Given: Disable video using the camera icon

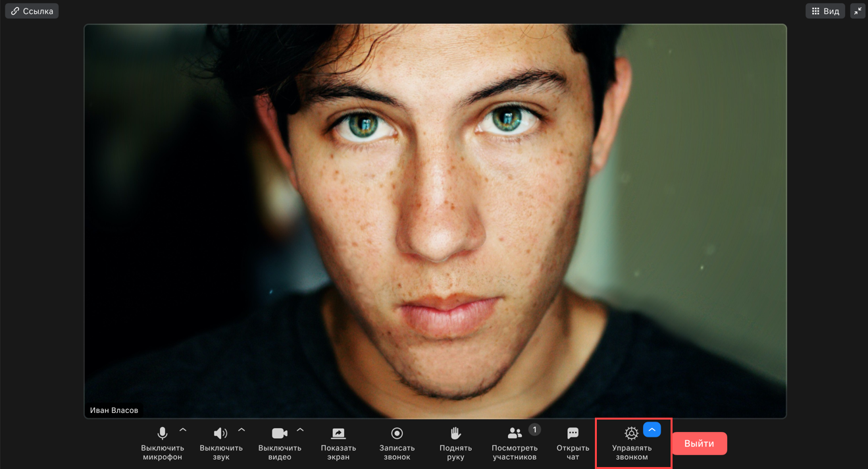Looking at the screenshot, I should coord(280,433).
